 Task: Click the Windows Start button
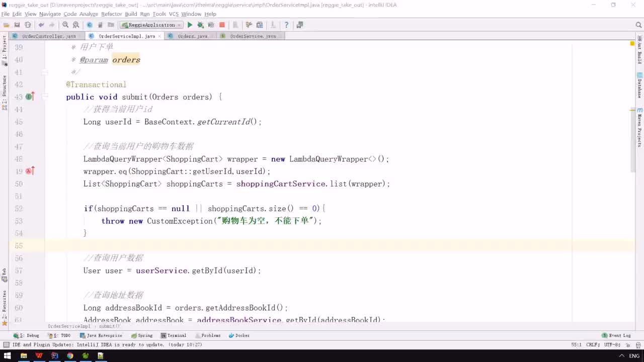click(7, 355)
